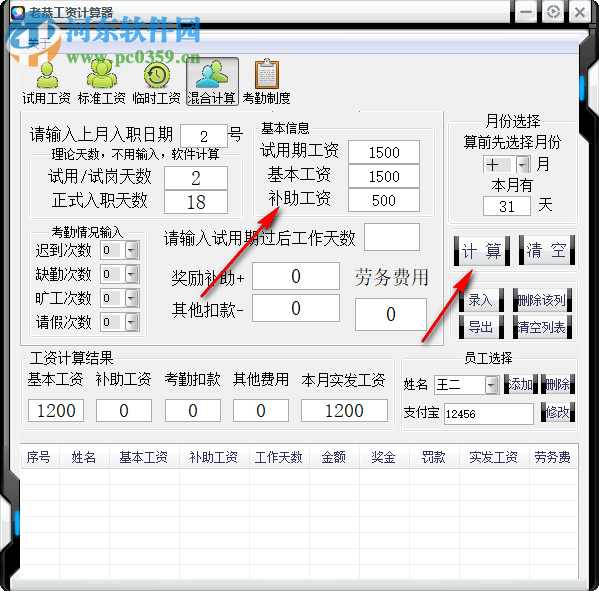Click the 奖金 column header
599x591 pixels.
pos(384,457)
